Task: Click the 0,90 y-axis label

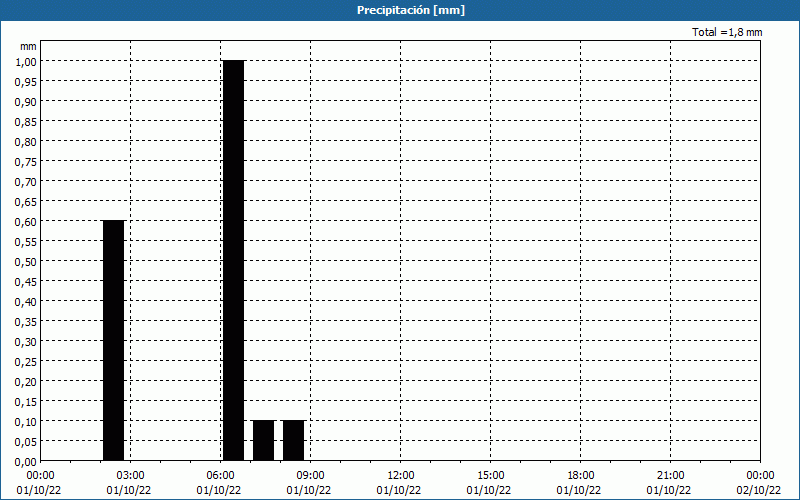Action: [26, 102]
